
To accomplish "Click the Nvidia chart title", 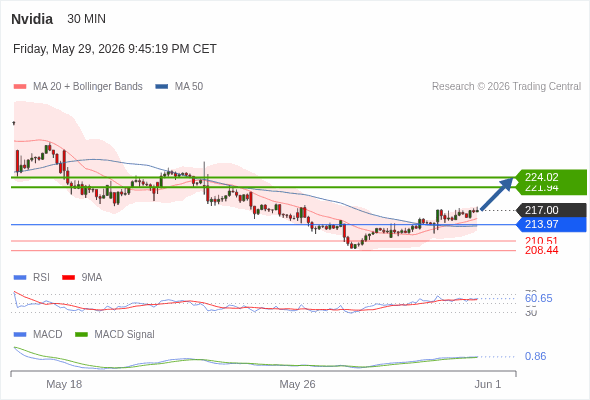I will pyautogui.click(x=32, y=19).
